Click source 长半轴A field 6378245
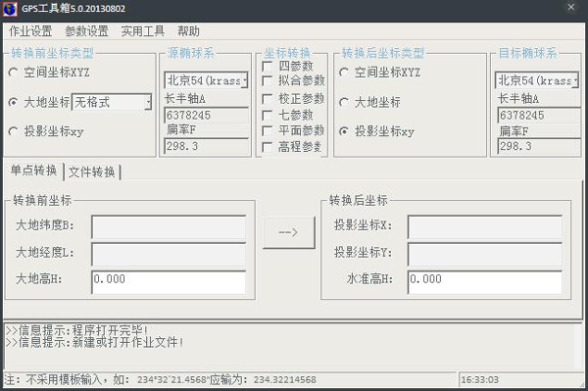This screenshot has height=391, width=588. 206,115
